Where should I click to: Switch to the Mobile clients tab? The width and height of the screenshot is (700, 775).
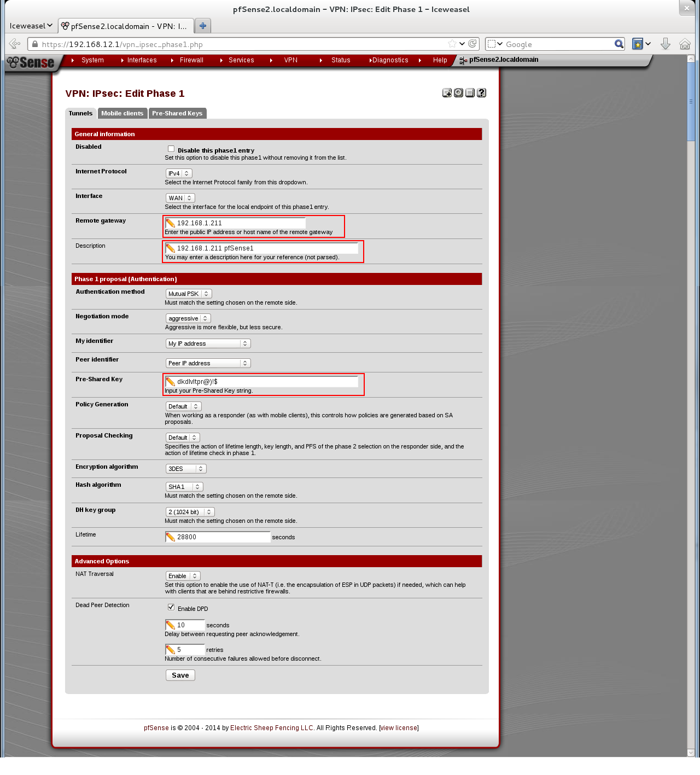click(x=122, y=113)
